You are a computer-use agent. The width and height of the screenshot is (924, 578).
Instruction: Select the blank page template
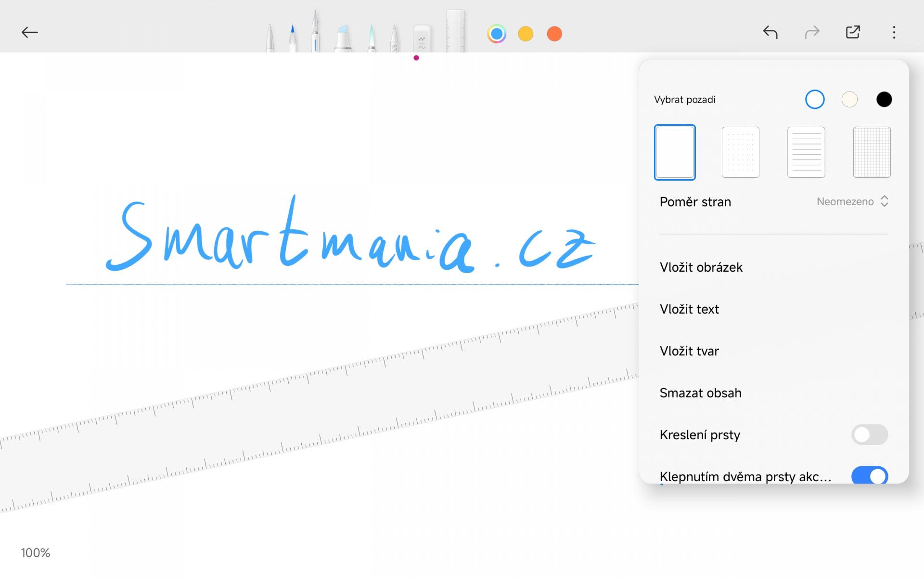(x=675, y=152)
